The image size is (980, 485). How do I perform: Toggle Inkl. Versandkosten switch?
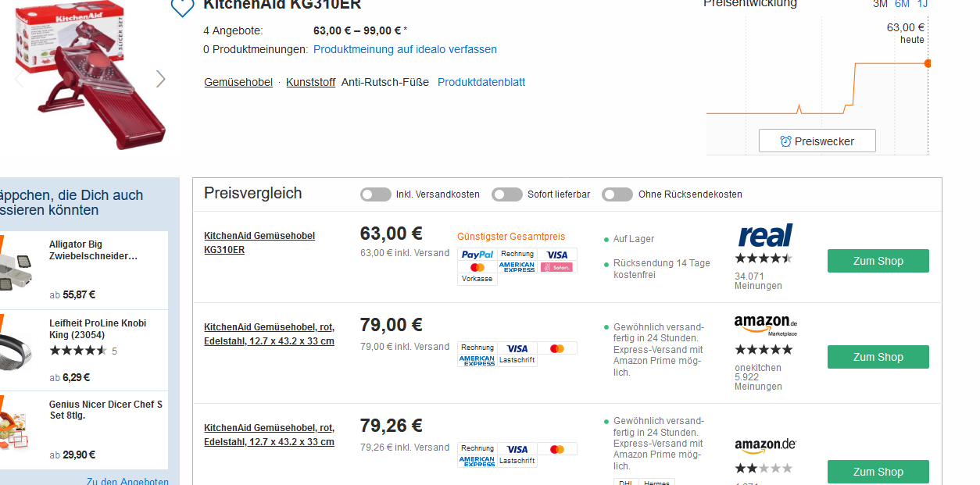point(376,194)
